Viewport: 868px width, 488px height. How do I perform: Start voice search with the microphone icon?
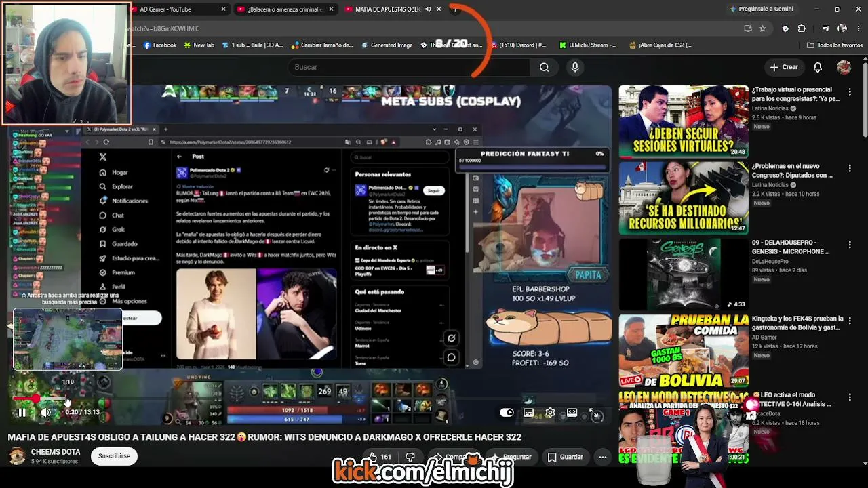coord(575,67)
